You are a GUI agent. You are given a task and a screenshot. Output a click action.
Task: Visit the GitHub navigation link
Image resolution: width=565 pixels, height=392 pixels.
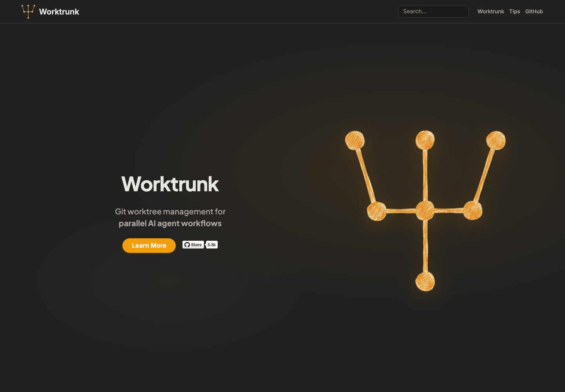(x=534, y=11)
